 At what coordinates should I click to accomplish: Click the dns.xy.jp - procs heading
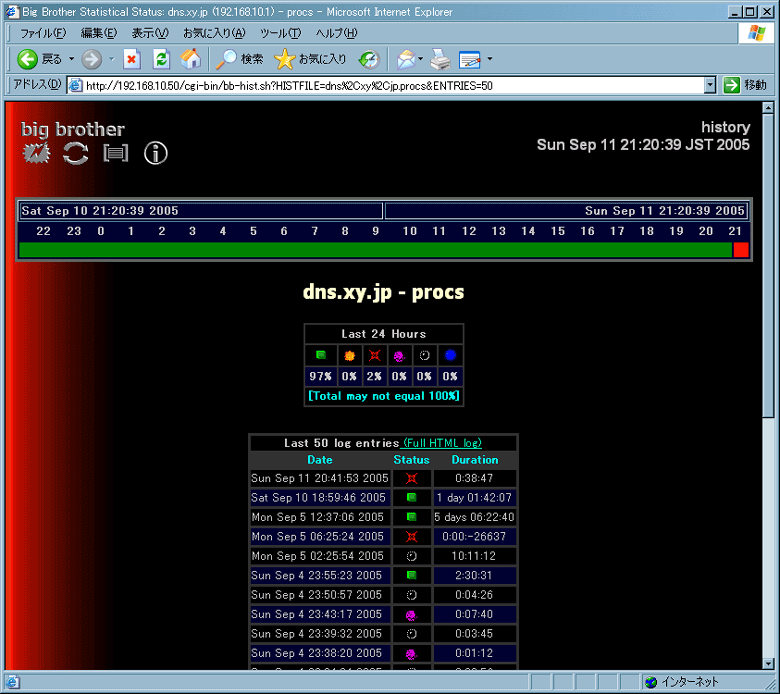click(x=383, y=293)
